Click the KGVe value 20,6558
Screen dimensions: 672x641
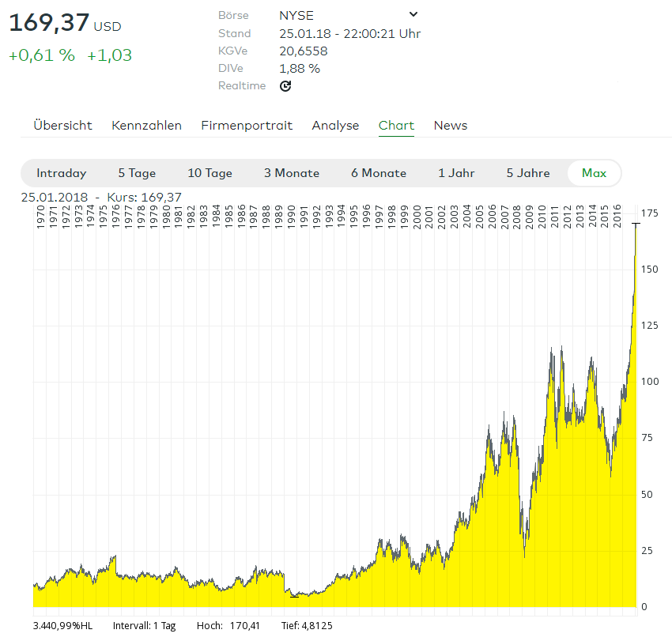(x=304, y=51)
